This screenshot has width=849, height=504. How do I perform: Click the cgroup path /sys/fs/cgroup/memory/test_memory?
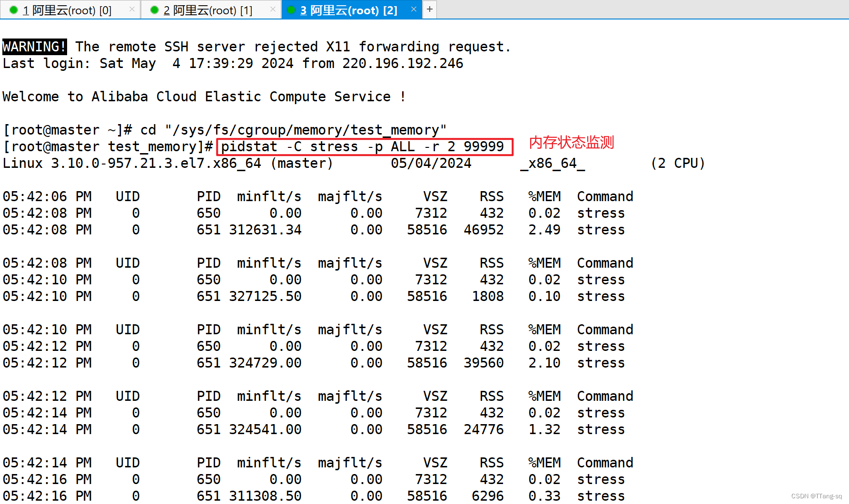(306, 130)
